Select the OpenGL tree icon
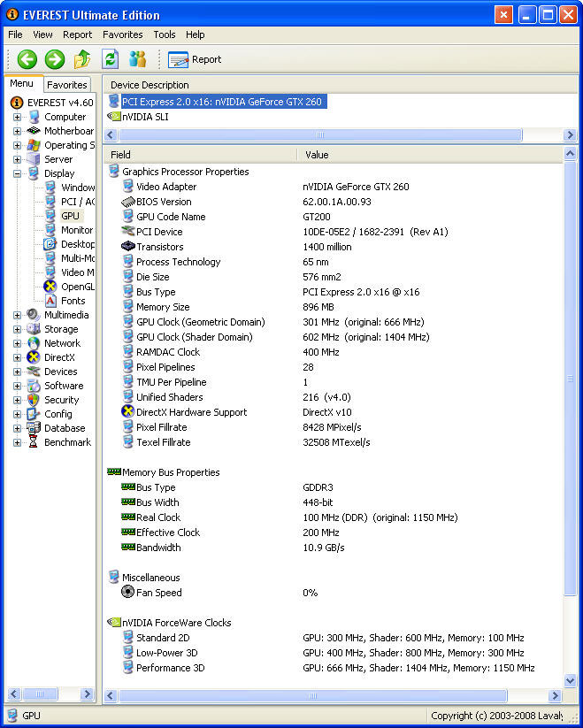Screen dimensions: 583x728 click(x=50, y=287)
